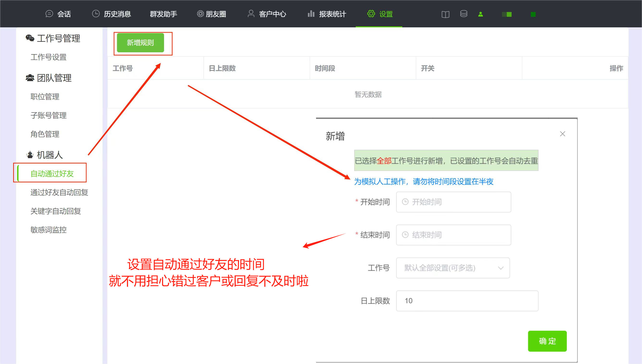Click the clock icon in 结束时间 field

(405, 235)
